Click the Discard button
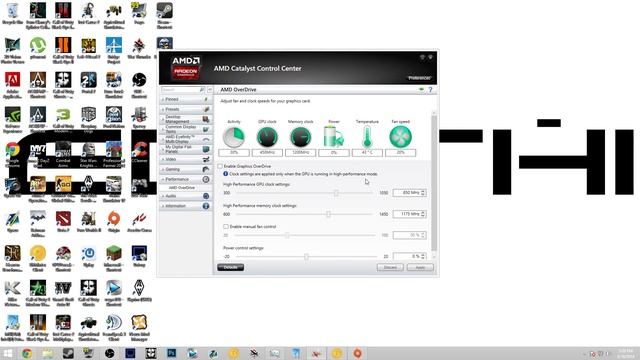 point(390,267)
